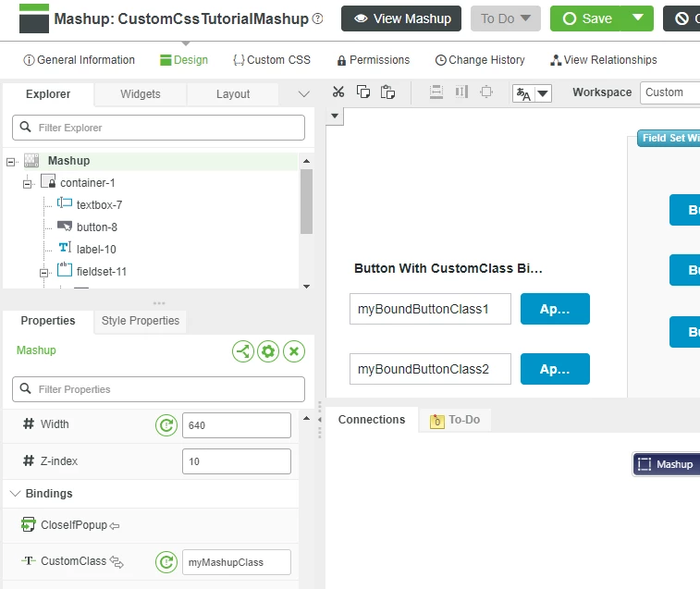The height and width of the screenshot is (589, 700).
Task: Click the Mashup node in Connections panel
Action: [666, 464]
